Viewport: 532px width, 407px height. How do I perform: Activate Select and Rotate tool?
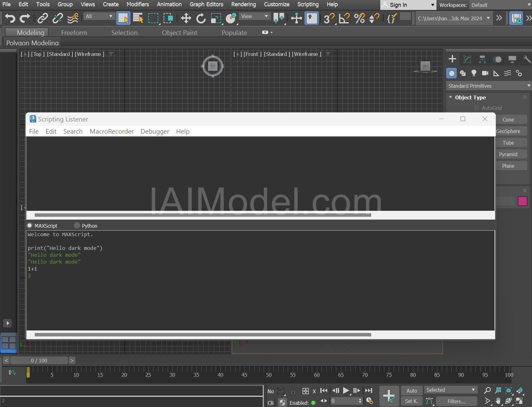pyautogui.click(x=201, y=18)
